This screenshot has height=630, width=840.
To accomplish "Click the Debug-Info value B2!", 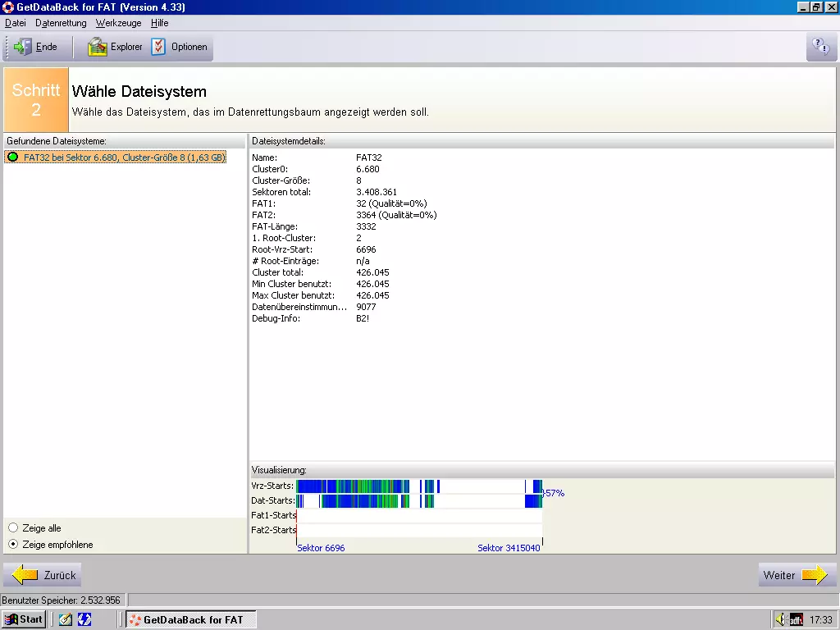I will pos(363,318).
